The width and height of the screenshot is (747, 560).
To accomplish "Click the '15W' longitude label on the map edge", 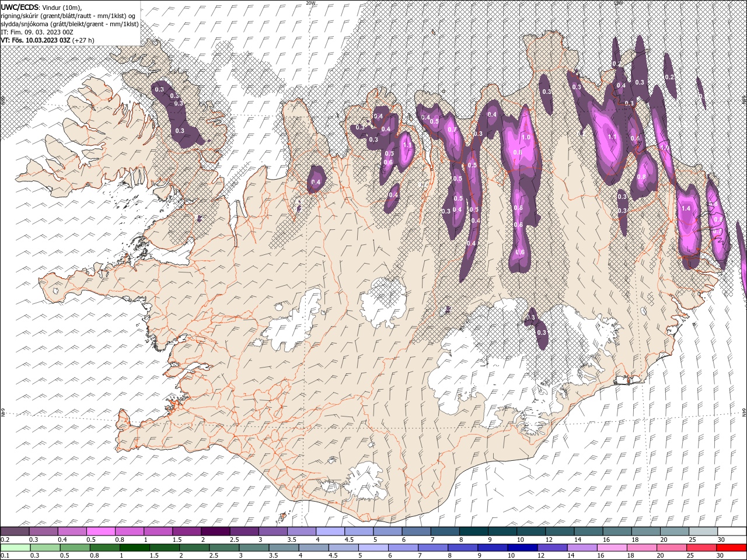I will (x=618, y=3).
